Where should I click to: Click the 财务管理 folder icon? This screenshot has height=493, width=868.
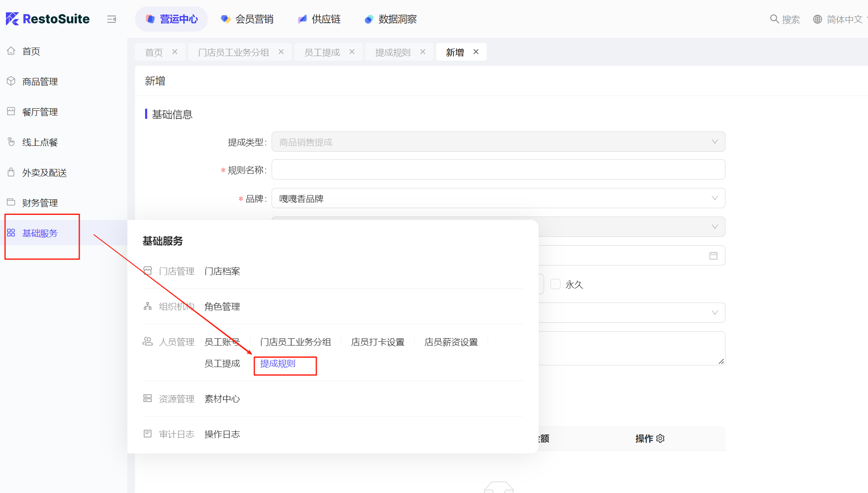[x=11, y=202]
